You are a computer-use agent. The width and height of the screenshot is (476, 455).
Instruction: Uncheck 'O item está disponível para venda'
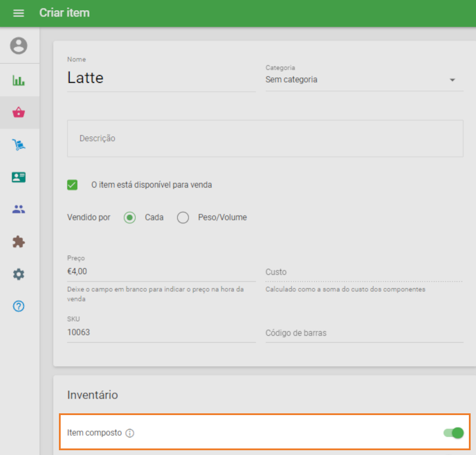tap(73, 185)
